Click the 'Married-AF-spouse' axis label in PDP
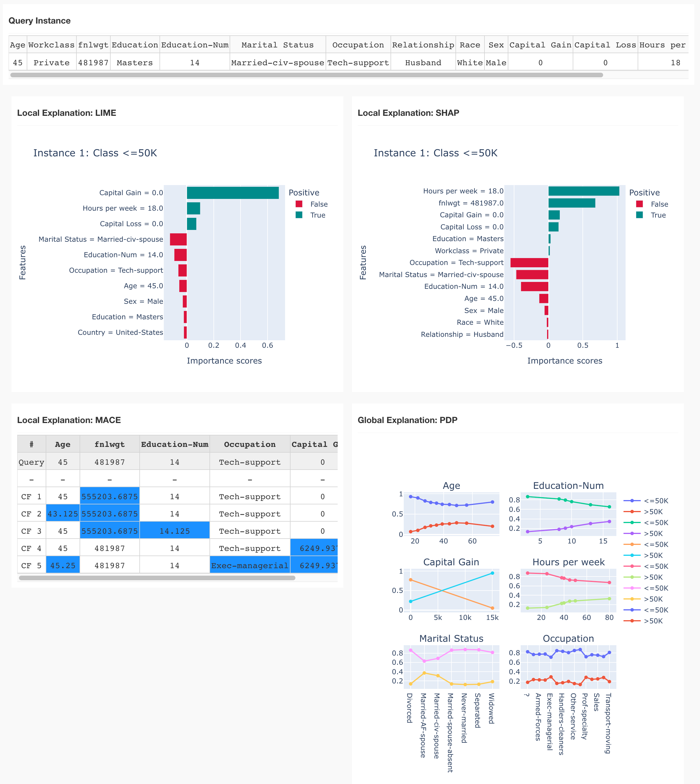 point(424,725)
